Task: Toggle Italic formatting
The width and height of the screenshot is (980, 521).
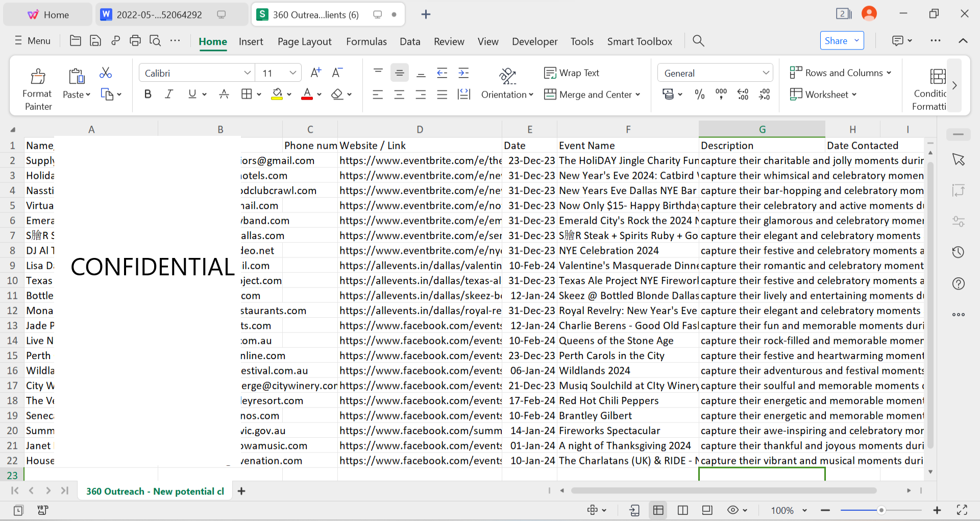Action: 169,94
